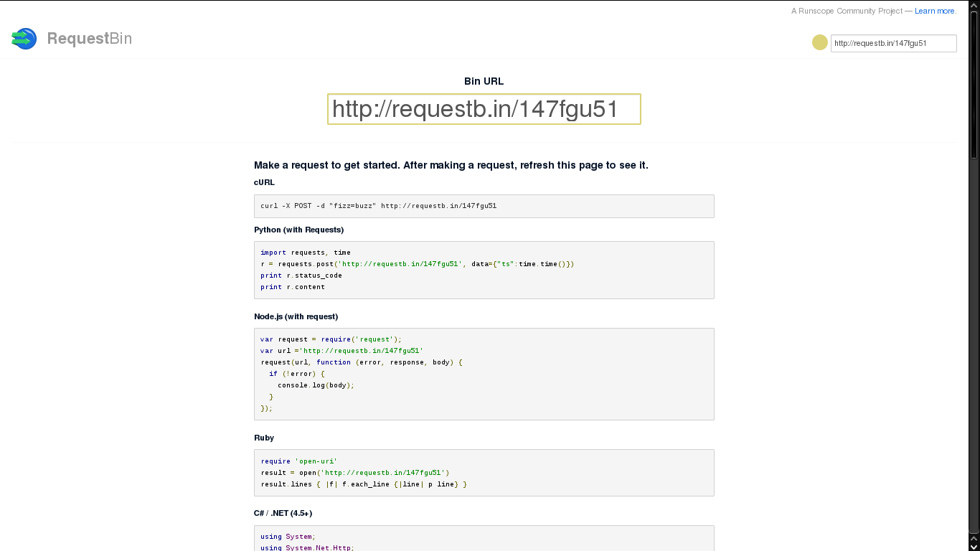Click the 'var request = require' line
Screen dimensions: 980x551
[331, 339]
